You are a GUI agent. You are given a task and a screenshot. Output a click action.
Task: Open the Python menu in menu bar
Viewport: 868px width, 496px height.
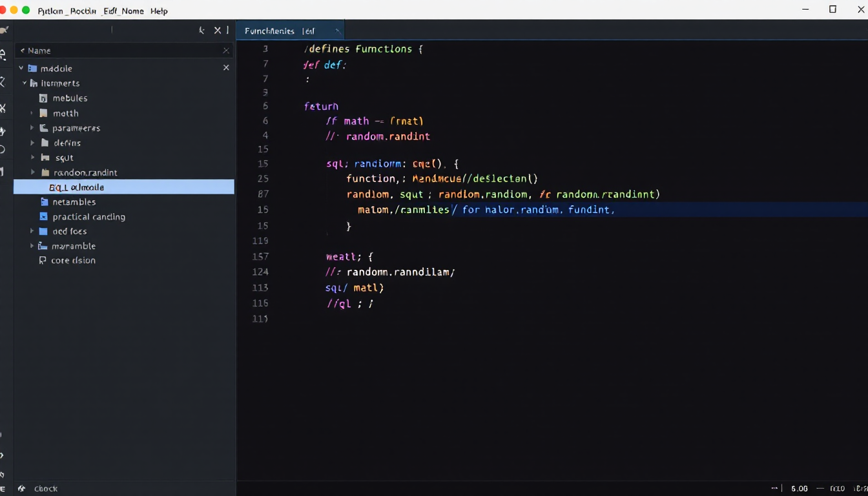[x=50, y=11]
